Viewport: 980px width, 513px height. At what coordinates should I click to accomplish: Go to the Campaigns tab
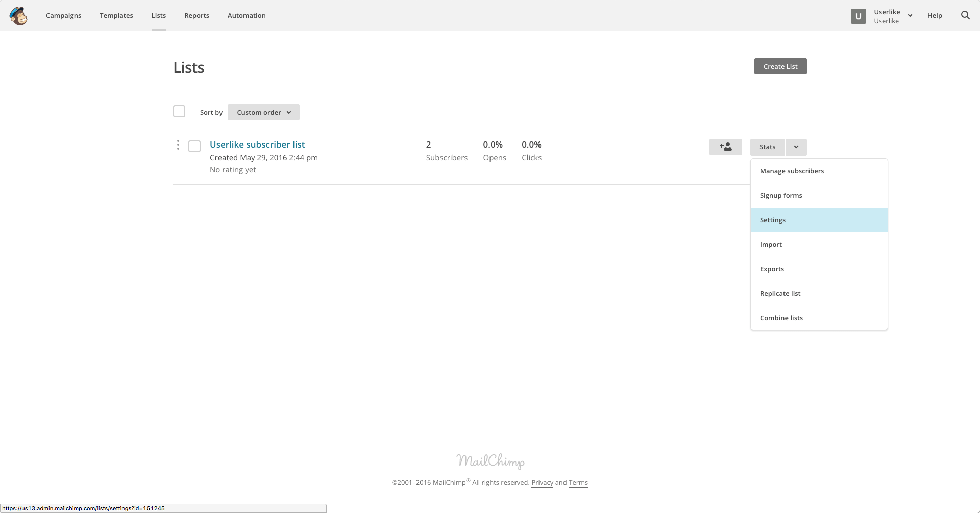pyautogui.click(x=63, y=15)
